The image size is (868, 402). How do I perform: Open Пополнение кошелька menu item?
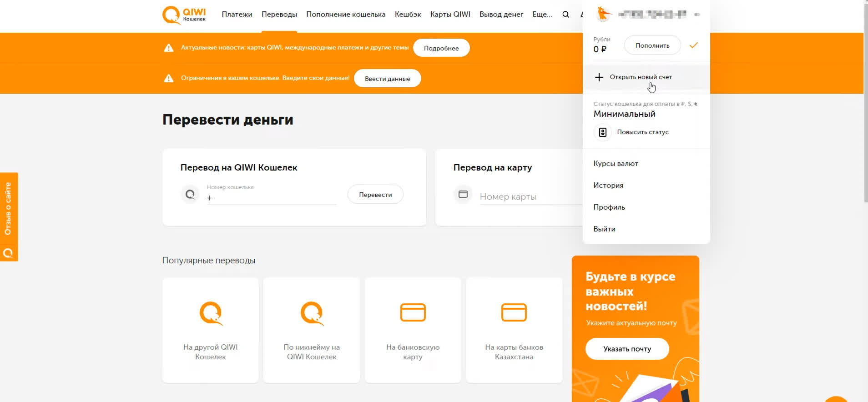346,15
